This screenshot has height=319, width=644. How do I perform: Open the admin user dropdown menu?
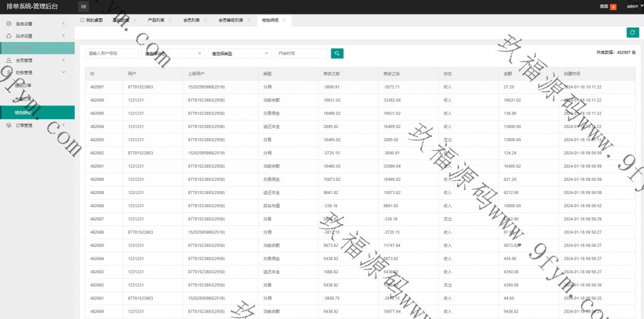pyautogui.click(x=634, y=6)
